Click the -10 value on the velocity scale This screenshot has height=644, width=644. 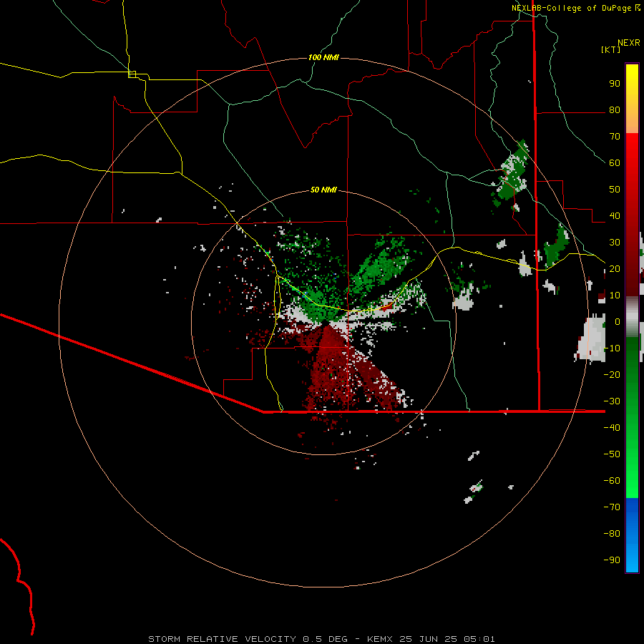coord(612,348)
